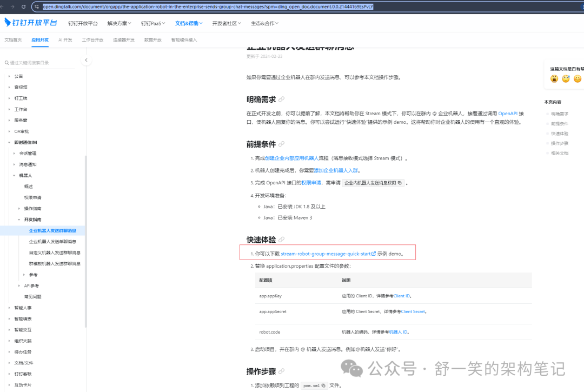The width and height of the screenshot is (584, 392).
Task: Expand the OA审批 tree node
Action: [x=9, y=131]
